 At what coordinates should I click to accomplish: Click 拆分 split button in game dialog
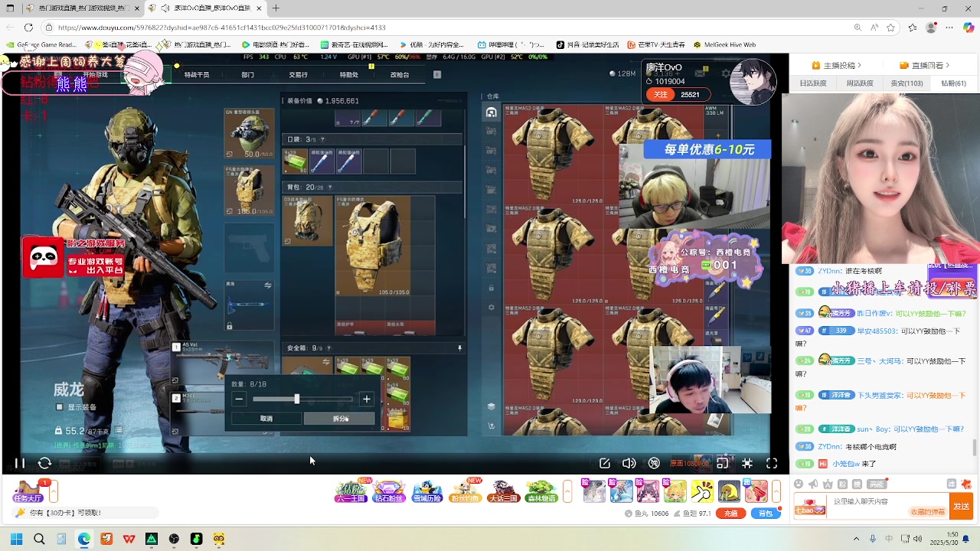(x=340, y=419)
